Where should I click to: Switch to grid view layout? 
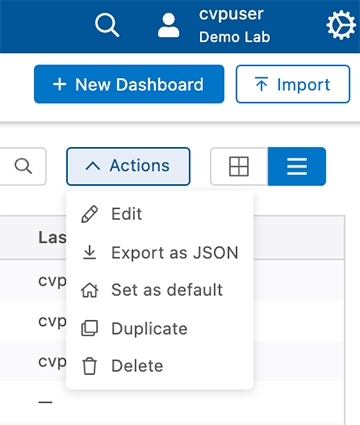[x=239, y=166]
